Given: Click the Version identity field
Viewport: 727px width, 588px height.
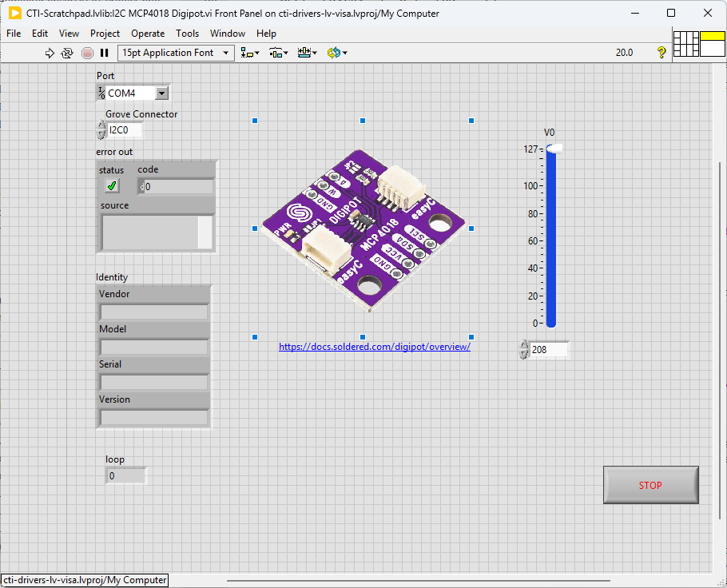Looking at the screenshot, I should 154,418.
